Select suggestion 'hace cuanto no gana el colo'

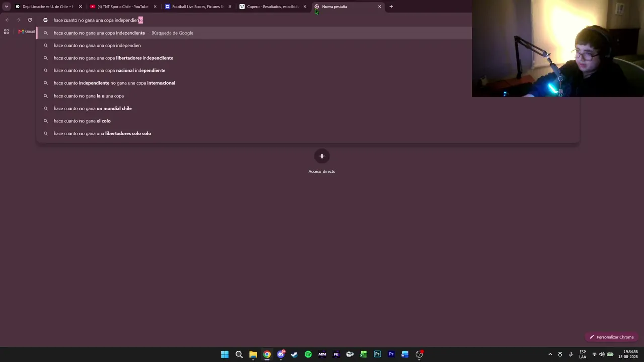pyautogui.click(x=307, y=121)
